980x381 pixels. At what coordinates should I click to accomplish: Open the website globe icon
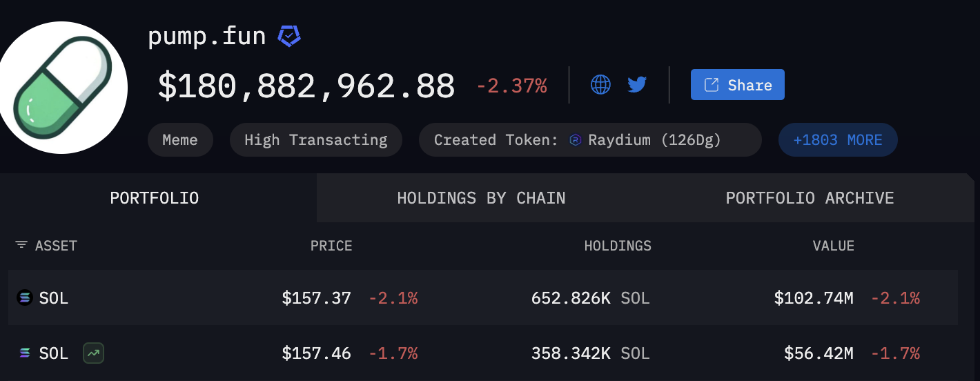pos(600,85)
